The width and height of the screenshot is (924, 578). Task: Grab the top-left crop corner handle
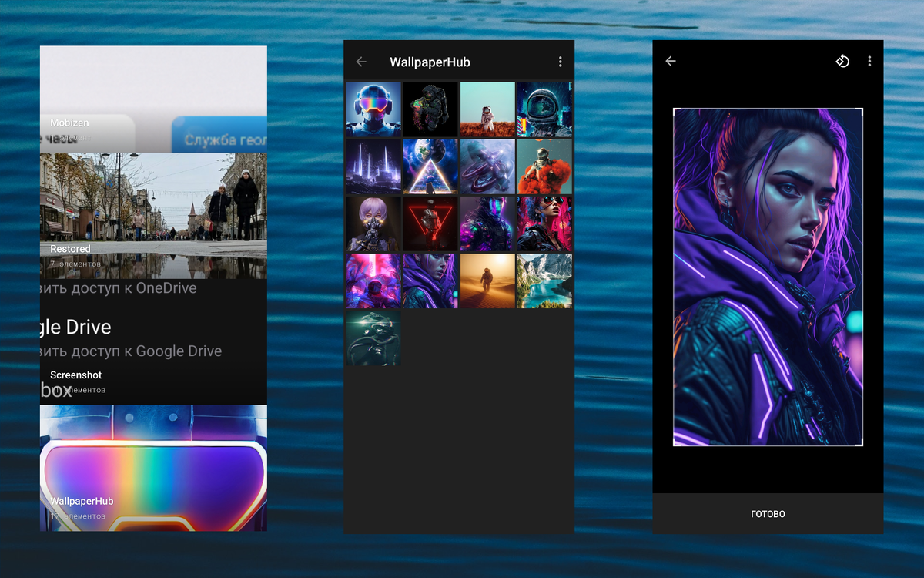pyautogui.click(x=675, y=109)
